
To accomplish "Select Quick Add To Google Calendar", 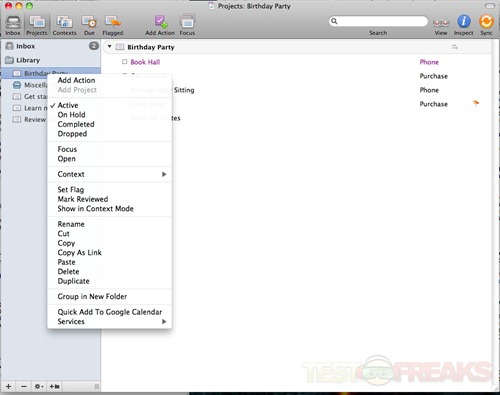I will 110,312.
